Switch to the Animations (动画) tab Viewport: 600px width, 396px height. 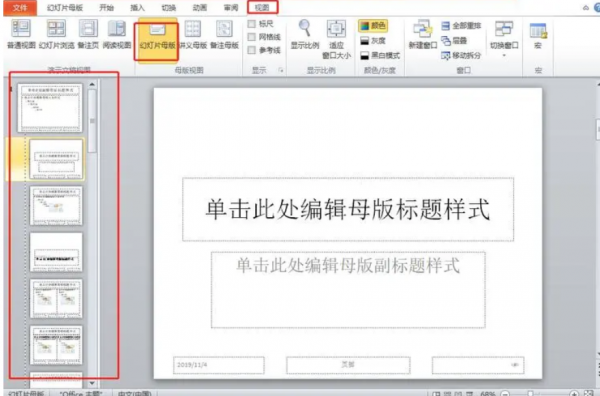pyautogui.click(x=200, y=8)
